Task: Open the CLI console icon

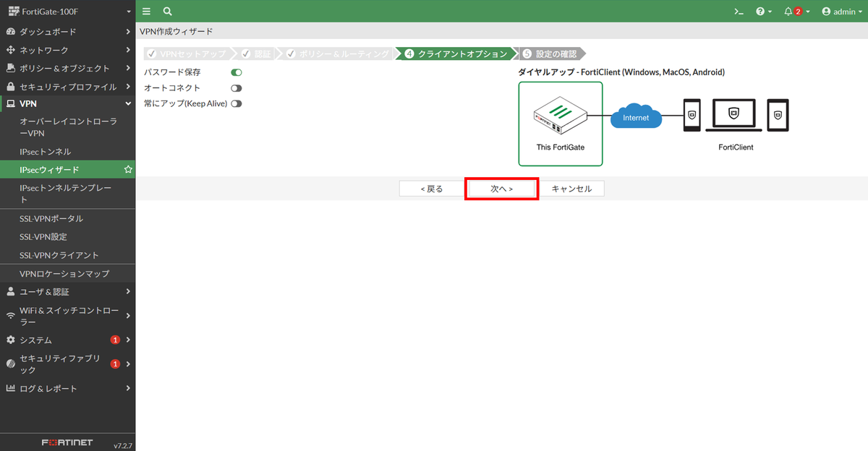Action: click(x=739, y=12)
